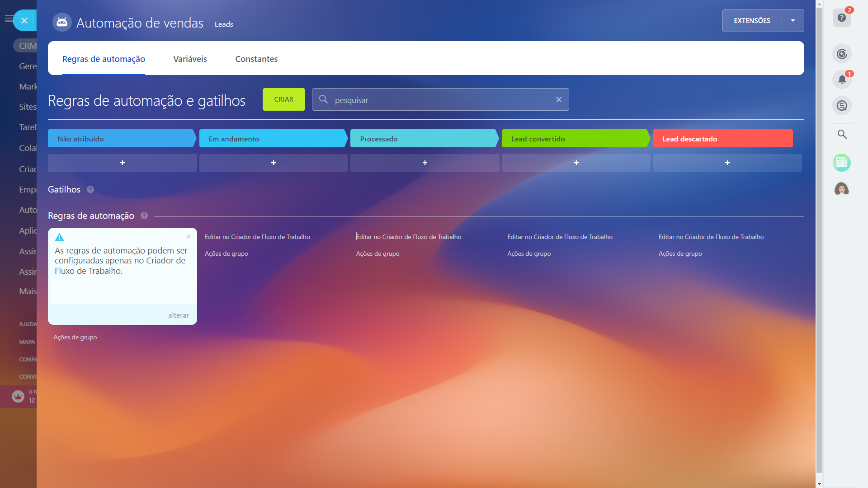Open the CoPilot swirl icon in sidebar
The height and width of the screenshot is (488, 868).
pos(841,54)
